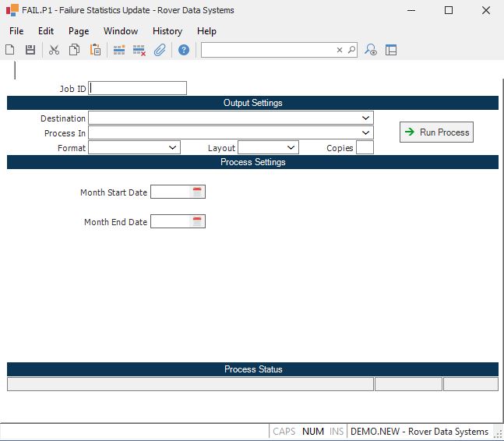Viewport: 504px width, 441px height.
Task: Click the Copy icon in toolbar
Action: pos(74,50)
